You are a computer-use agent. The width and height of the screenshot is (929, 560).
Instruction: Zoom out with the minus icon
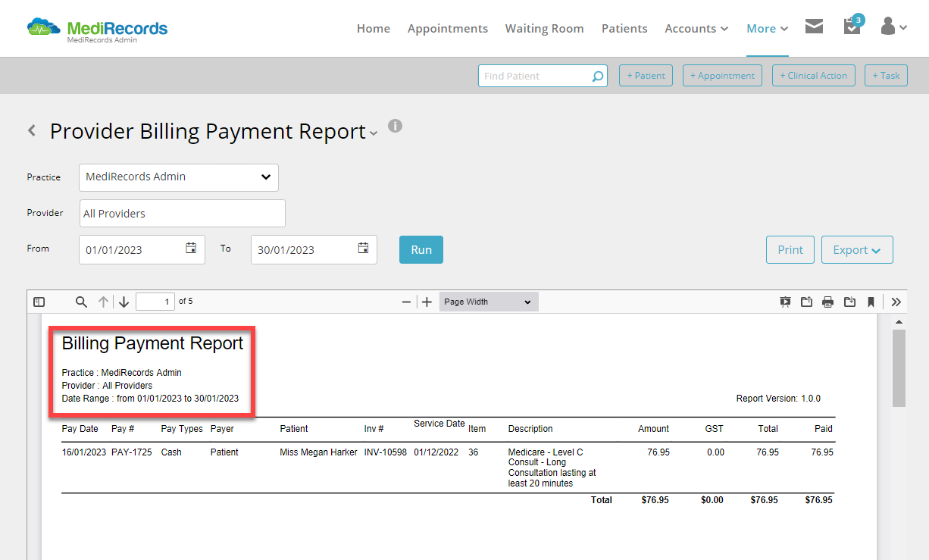point(406,302)
